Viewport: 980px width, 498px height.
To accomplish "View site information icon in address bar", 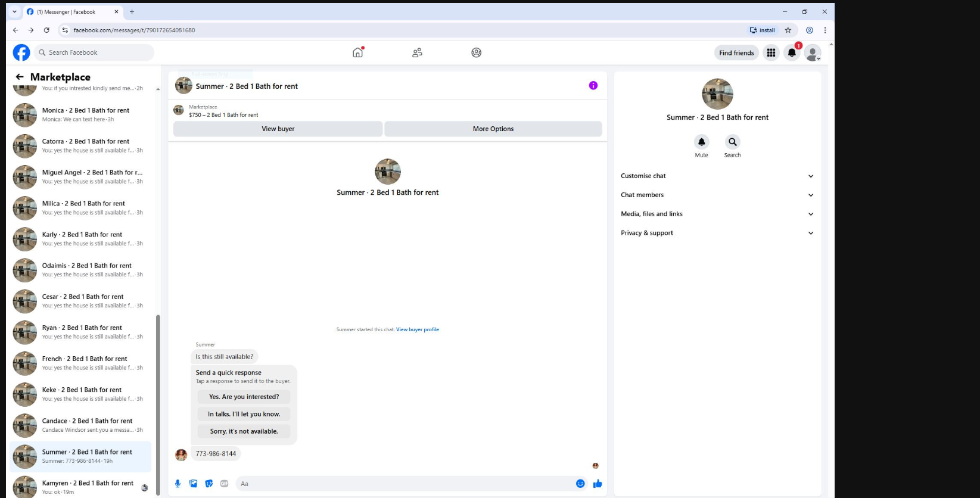I will pyautogui.click(x=66, y=30).
